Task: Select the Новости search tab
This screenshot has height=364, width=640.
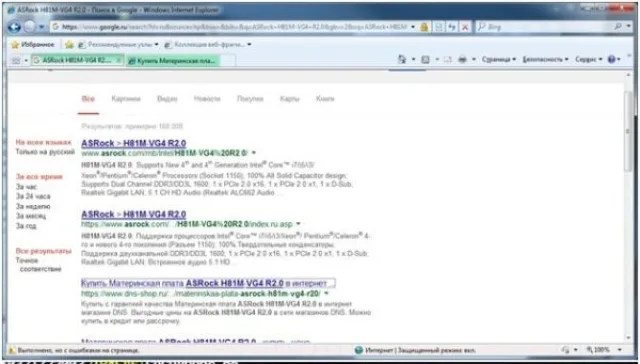Action: click(x=207, y=99)
